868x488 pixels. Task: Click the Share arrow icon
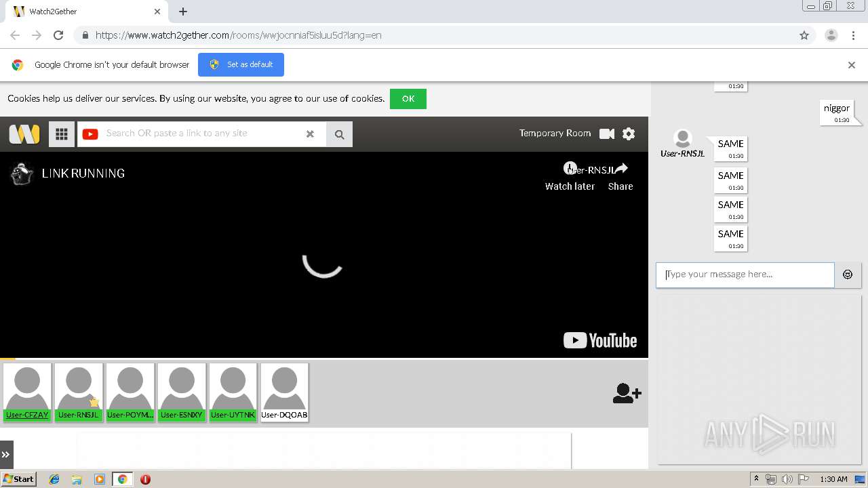pyautogui.click(x=620, y=168)
